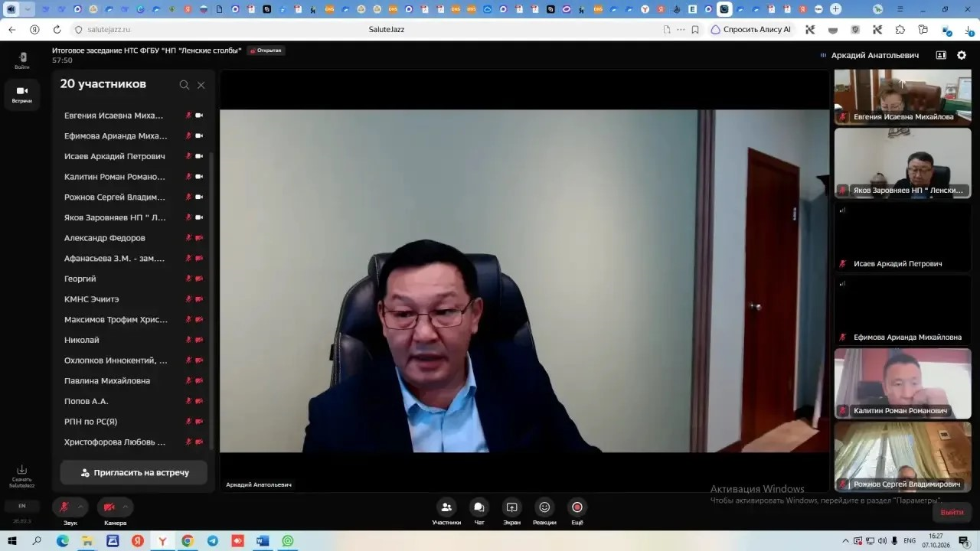
Task: Open Word from Windows taskbar
Action: [262, 540]
